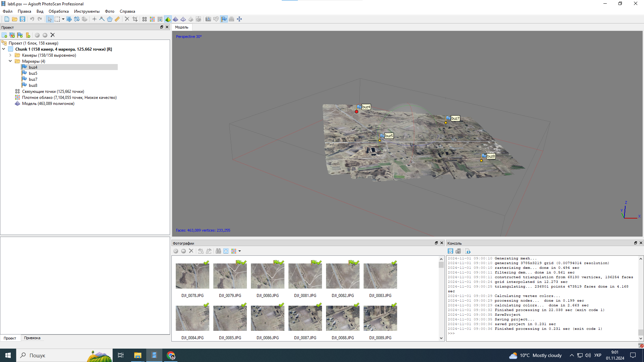Click the Run Script icon in console

point(468,251)
